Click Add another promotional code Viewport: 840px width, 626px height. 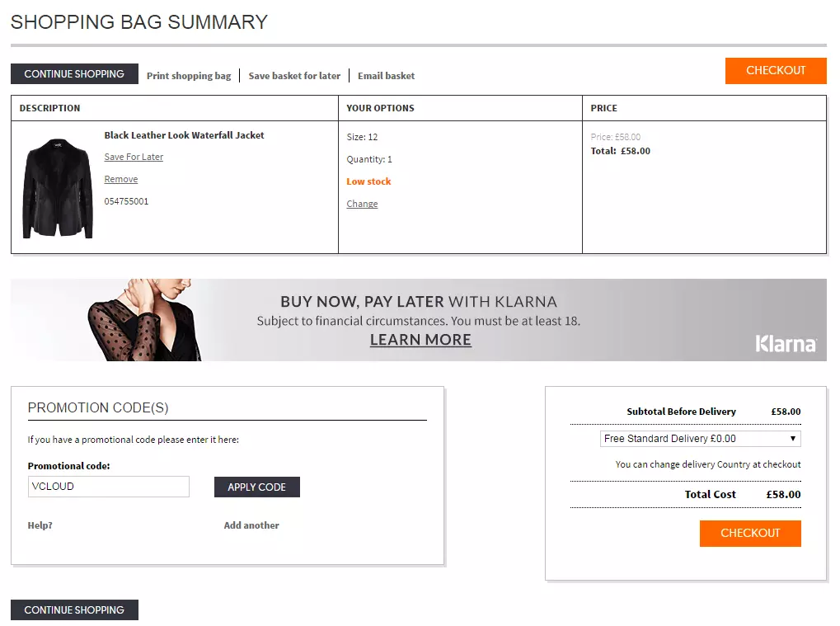(x=251, y=525)
